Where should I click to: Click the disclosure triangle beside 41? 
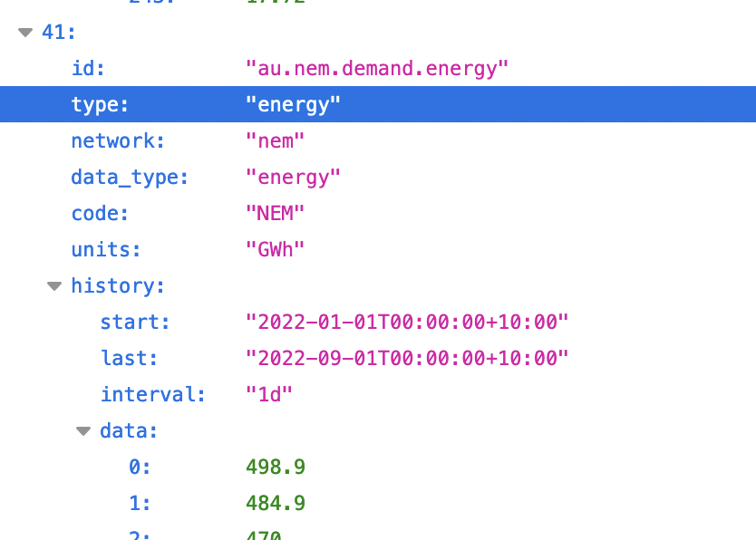tap(24, 32)
